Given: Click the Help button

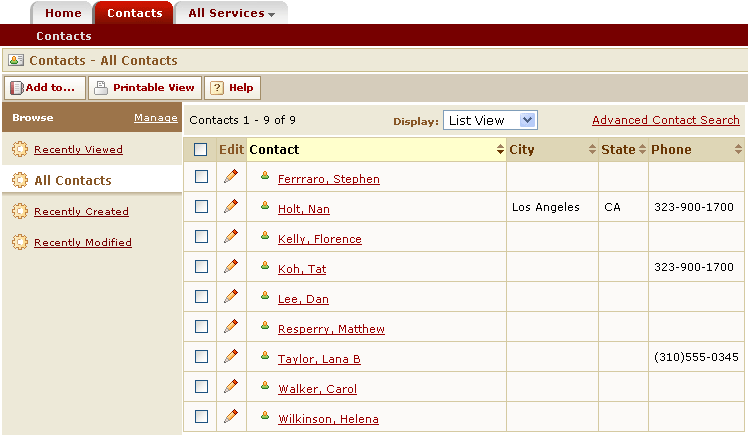Looking at the screenshot, I should point(232,88).
